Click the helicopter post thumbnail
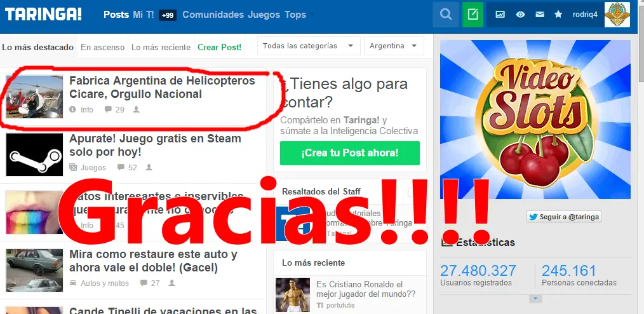644x314 pixels. (x=34, y=97)
